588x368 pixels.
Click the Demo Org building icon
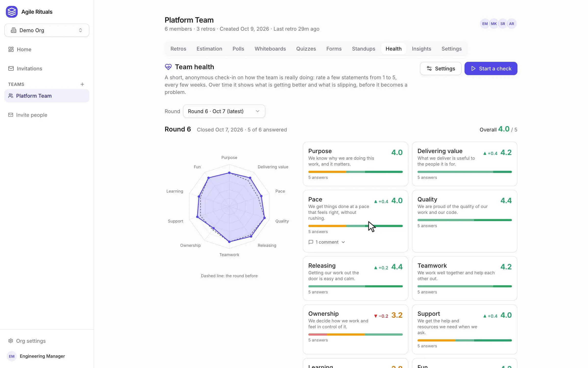[x=14, y=30]
